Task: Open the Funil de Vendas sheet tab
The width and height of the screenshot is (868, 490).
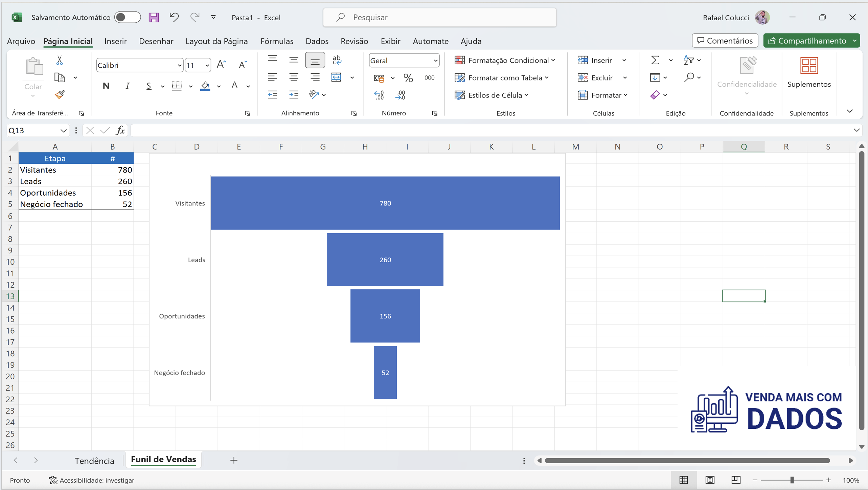Action: tap(163, 460)
